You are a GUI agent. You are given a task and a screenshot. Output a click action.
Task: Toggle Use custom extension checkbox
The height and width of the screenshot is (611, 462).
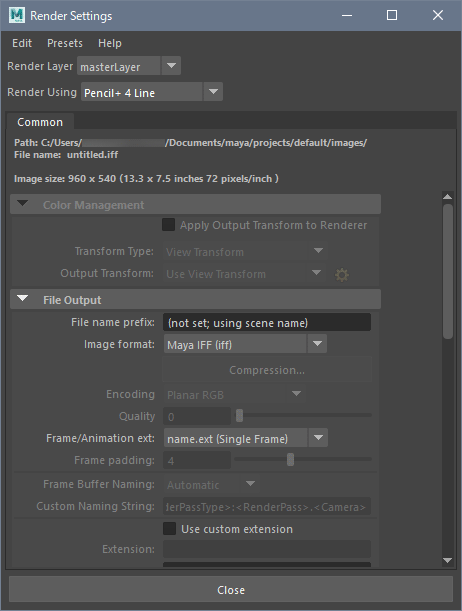coord(169,529)
